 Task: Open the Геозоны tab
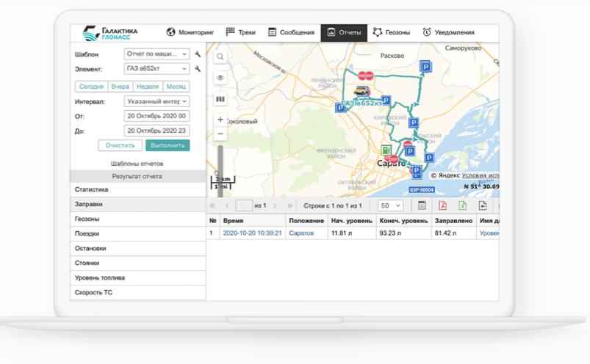coord(392,32)
